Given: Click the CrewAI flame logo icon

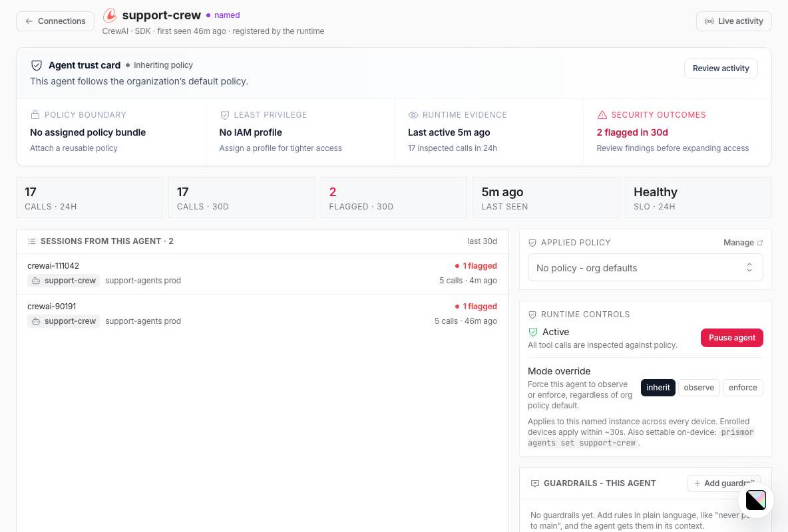Looking at the screenshot, I should click(x=110, y=15).
